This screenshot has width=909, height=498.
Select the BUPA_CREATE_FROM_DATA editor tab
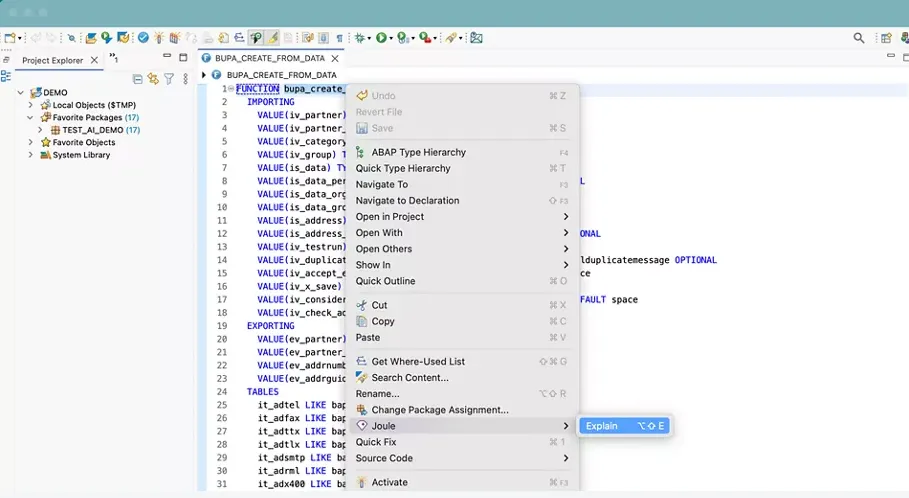click(x=270, y=58)
